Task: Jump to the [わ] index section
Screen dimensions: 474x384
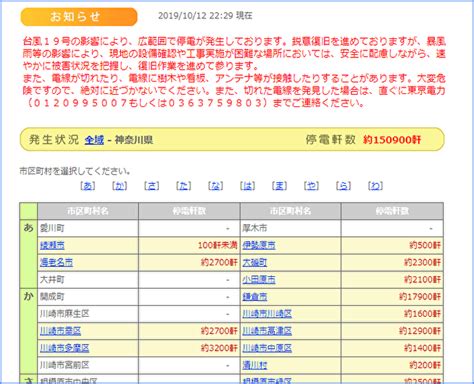Action: point(376,186)
